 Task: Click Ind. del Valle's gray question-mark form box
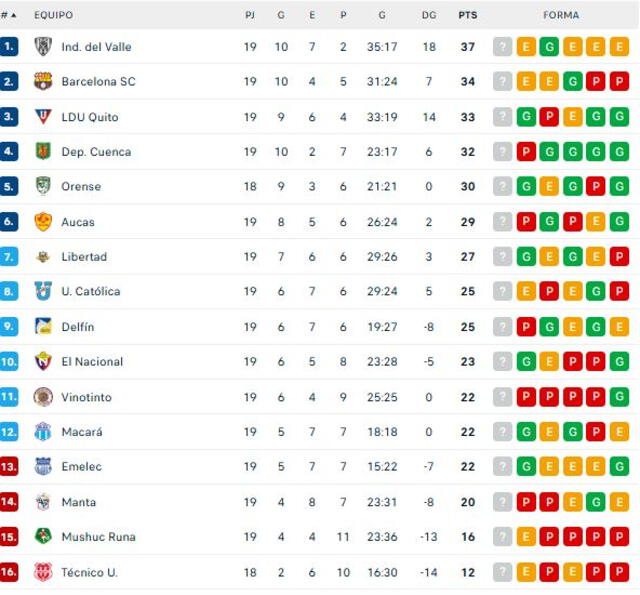coord(502,47)
